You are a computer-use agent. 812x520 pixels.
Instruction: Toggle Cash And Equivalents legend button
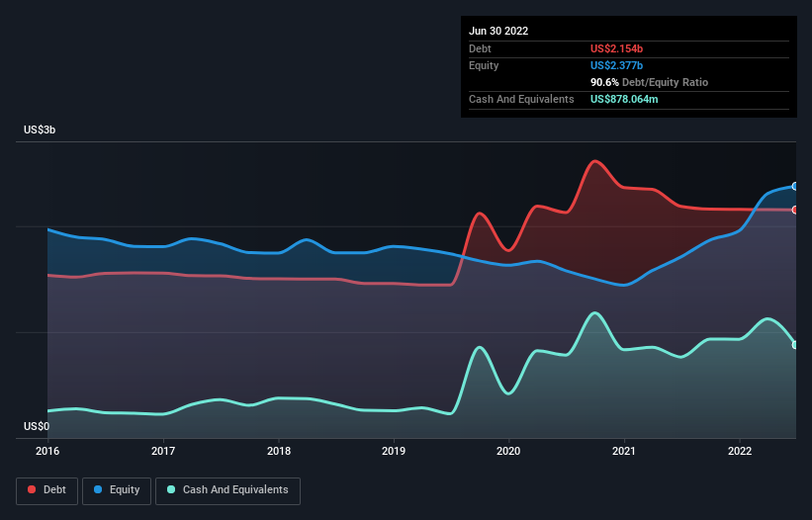(227, 490)
